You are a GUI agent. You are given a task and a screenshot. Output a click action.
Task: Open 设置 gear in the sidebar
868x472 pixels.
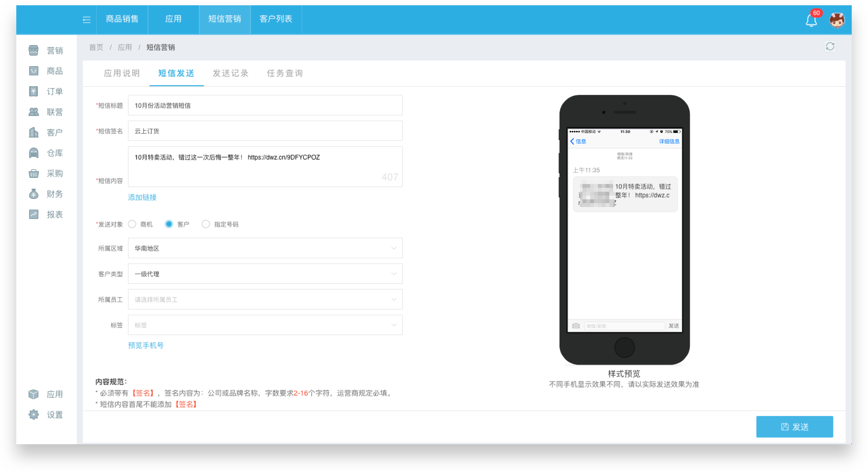[x=46, y=414]
